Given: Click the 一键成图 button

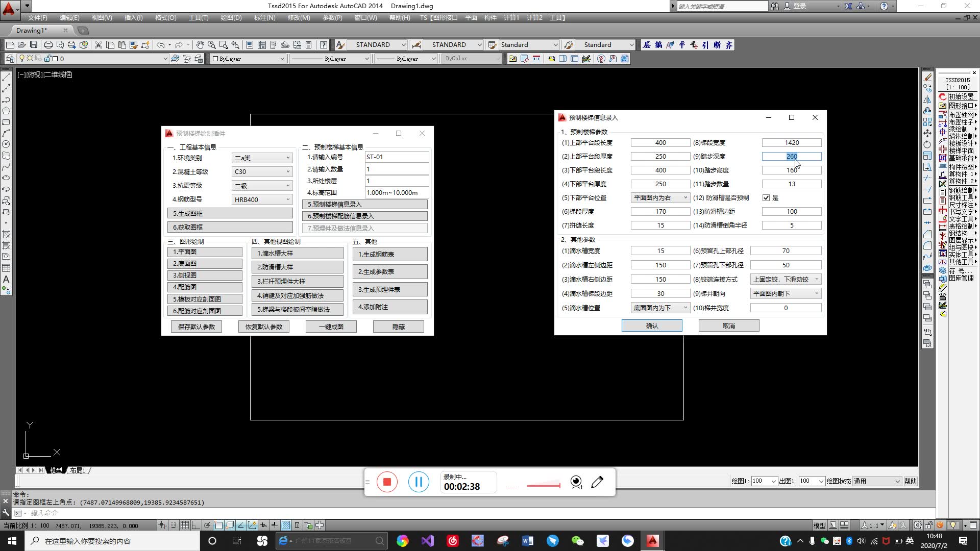Looking at the screenshot, I should click(x=331, y=327).
